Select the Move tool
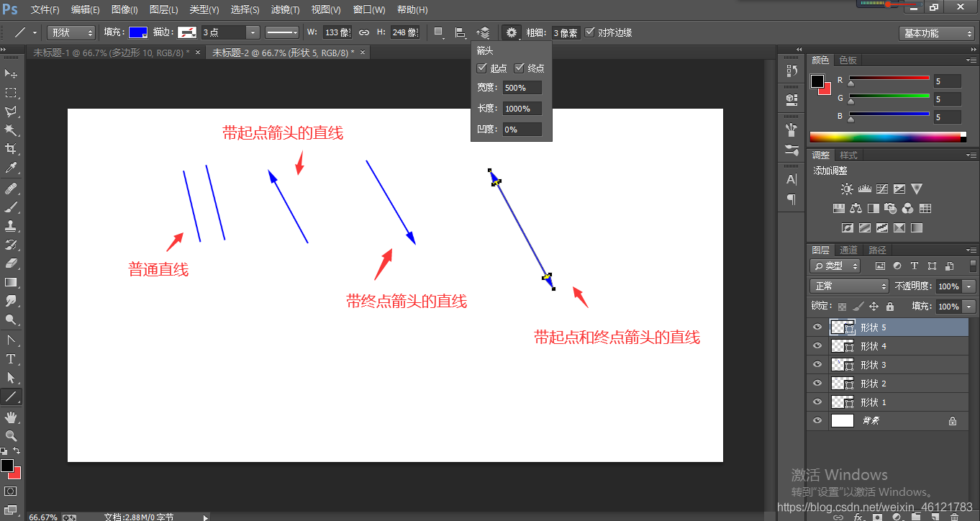The width and height of the screenshot is (980, 521). point(12,74)
